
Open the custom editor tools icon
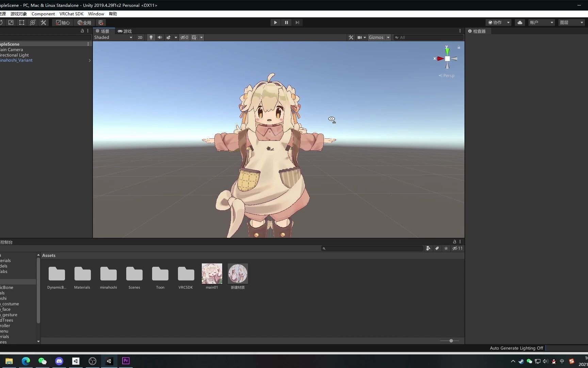pos(44,22)
